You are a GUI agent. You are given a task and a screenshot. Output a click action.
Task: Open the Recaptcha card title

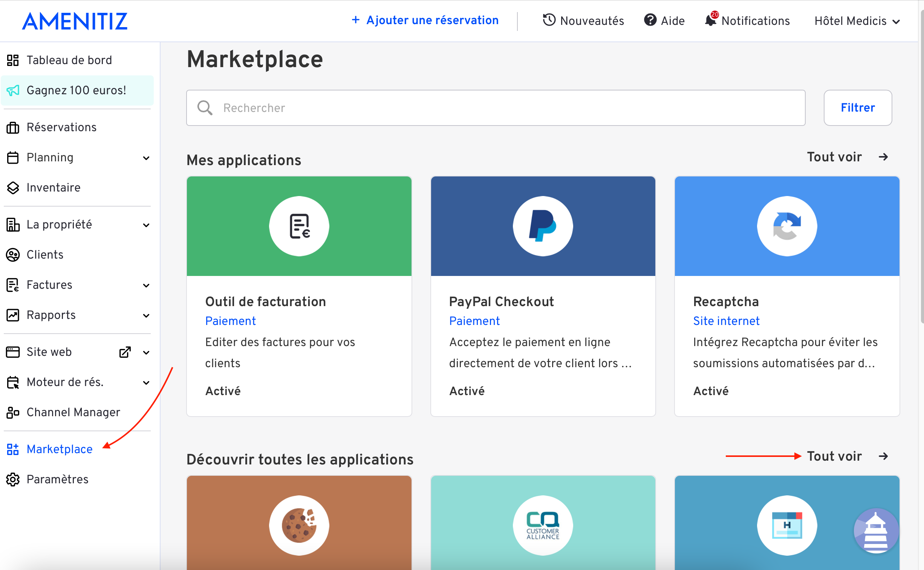(x=726, y=302)
